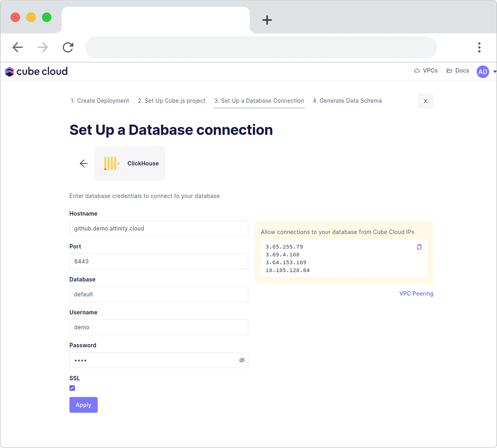
Task: Select IP address 3.69.4.168
Action: click(x=283, y=255)
